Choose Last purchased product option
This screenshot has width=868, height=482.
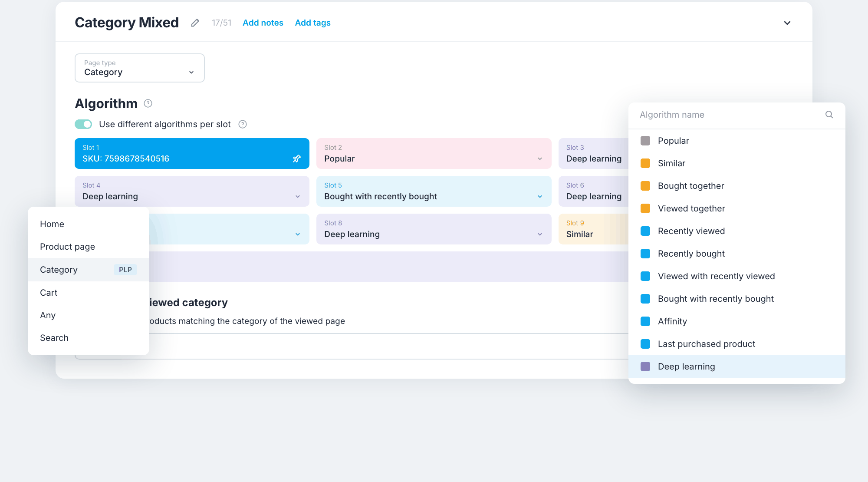pyautogui.click(x=737, y=344)
